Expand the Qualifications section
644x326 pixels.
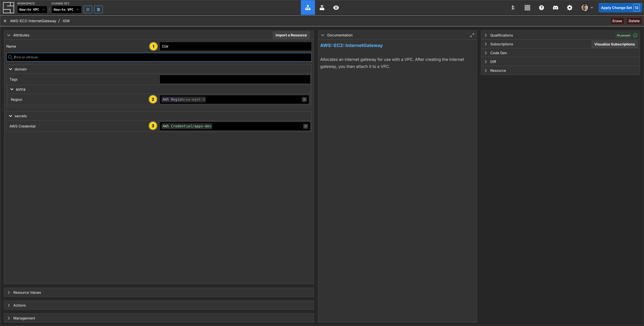[486, 35]
